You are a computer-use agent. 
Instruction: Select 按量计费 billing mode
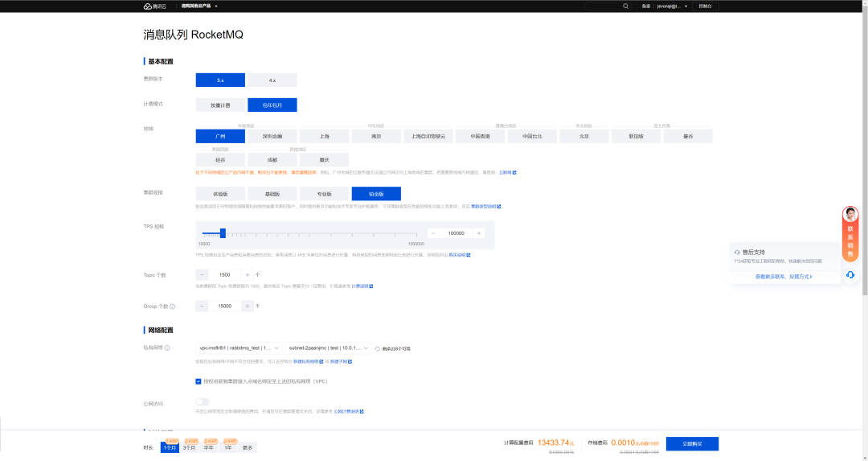click(x=220, y=105)
